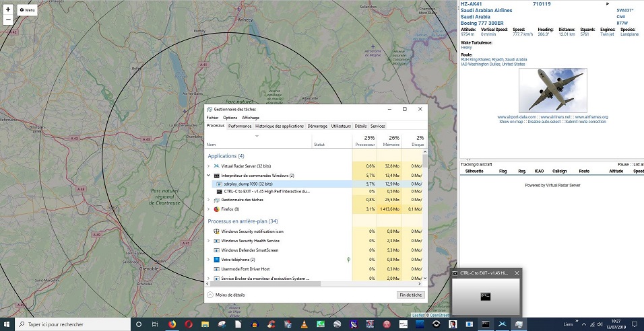Collapse Interpréteur de commandes Windows group
This screenshot has width=644, height=331.
pos(208,176)
